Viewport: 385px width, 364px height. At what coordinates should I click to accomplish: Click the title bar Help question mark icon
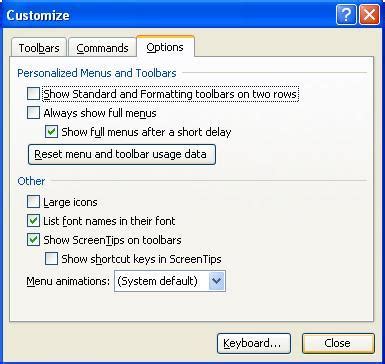coord(346,15)
